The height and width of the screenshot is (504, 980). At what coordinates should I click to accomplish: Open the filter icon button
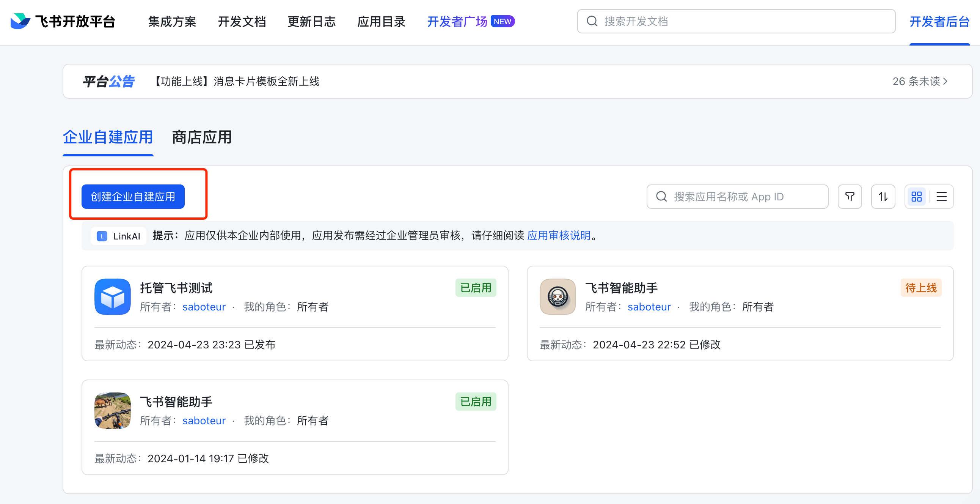click(850, 197)
